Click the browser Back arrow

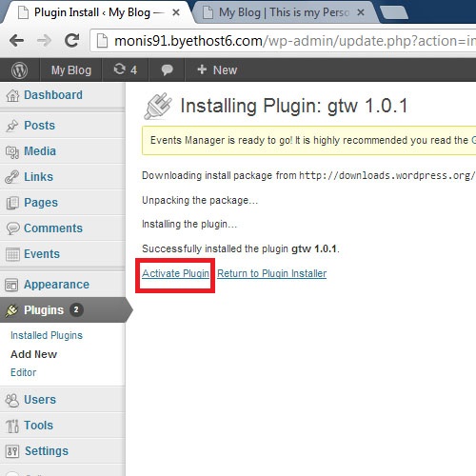pos(16,41)
